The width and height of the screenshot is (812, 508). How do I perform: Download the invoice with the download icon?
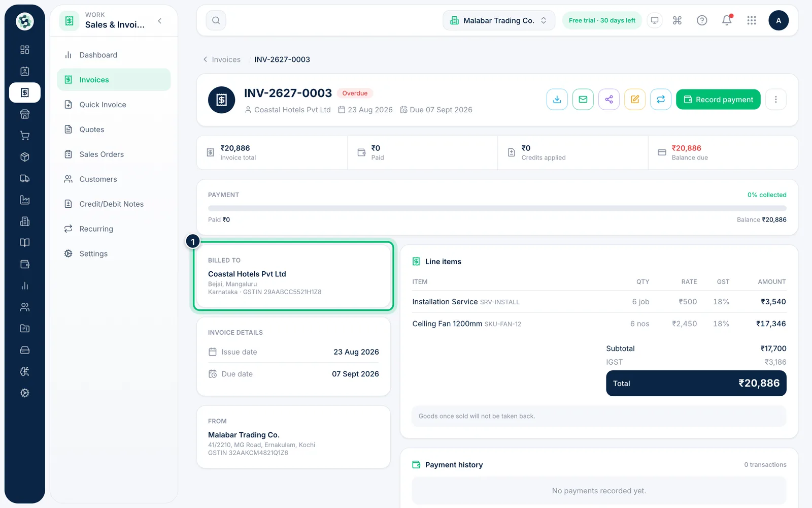(557, 100)
